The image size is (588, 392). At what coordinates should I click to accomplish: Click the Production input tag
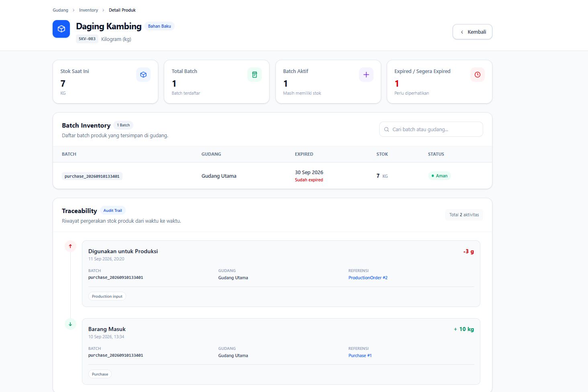point(107,296)
